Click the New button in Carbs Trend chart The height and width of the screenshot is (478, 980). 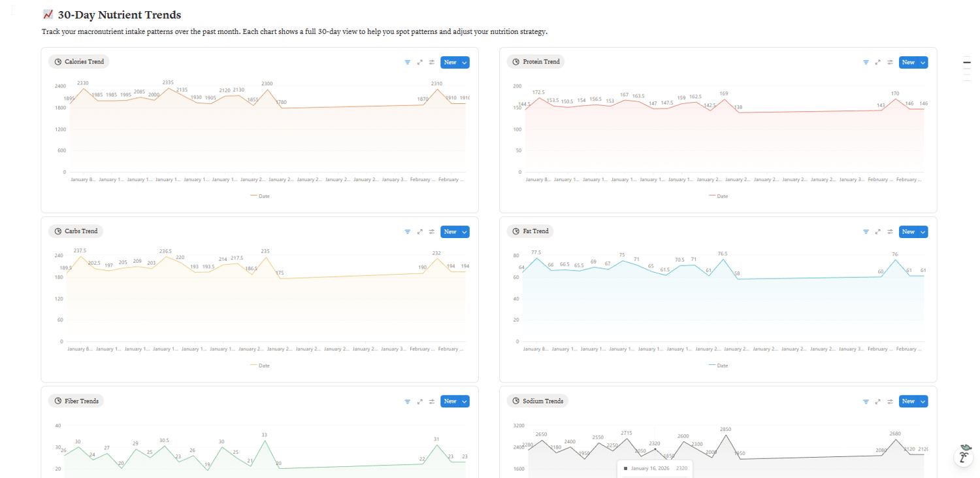coord(449,232)
